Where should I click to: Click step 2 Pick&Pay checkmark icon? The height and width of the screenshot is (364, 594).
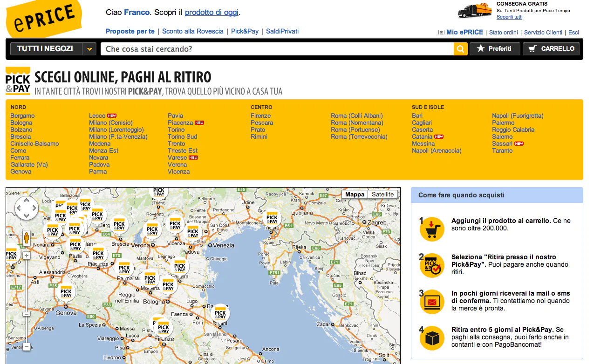[432, 266]
